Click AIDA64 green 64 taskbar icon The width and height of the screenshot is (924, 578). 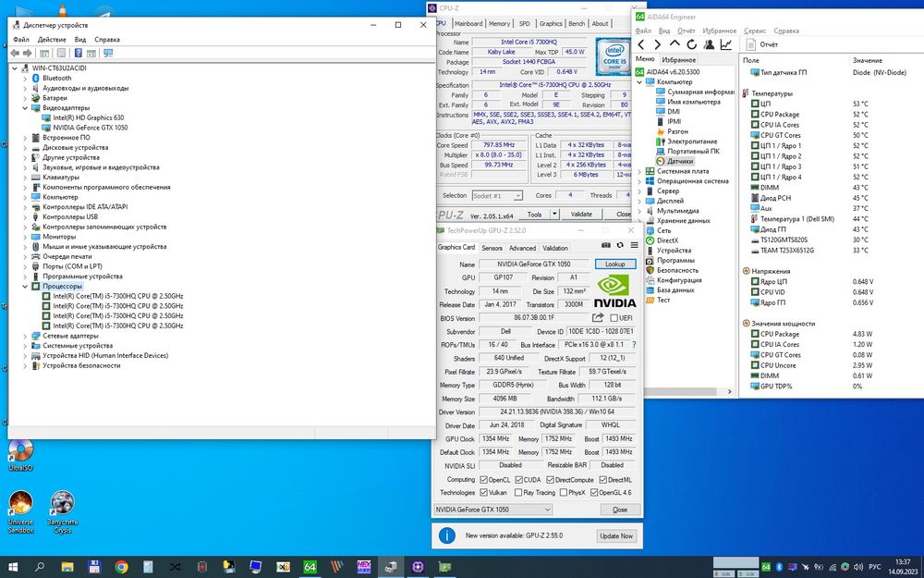pos(310,568)
